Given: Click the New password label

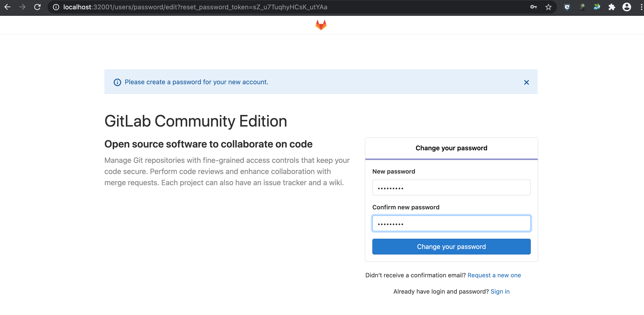Looking at the screenshot, I should (394, 171).
